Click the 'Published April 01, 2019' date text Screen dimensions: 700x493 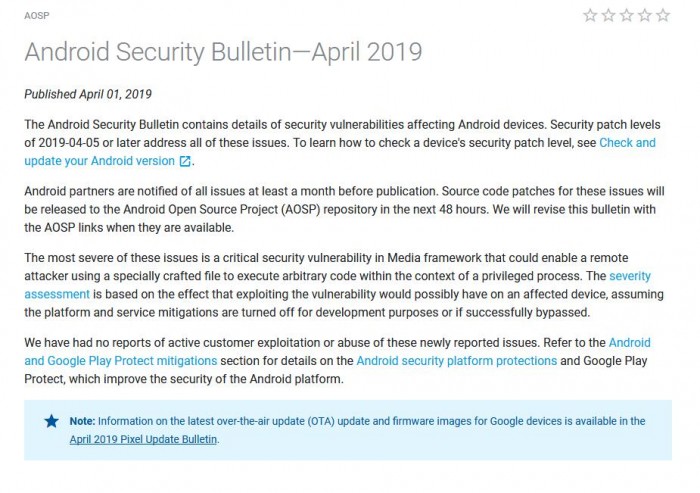pyautogui.click(x=88, y=94)
